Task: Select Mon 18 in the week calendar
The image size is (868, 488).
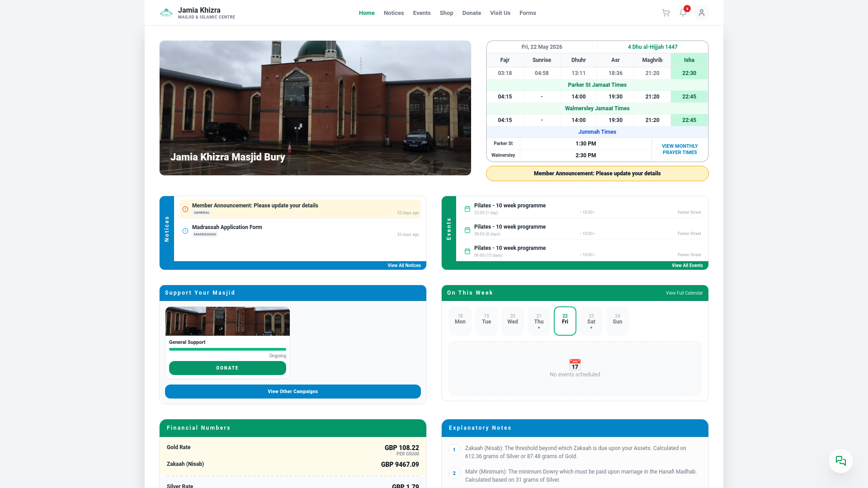Action: (460, 321)
